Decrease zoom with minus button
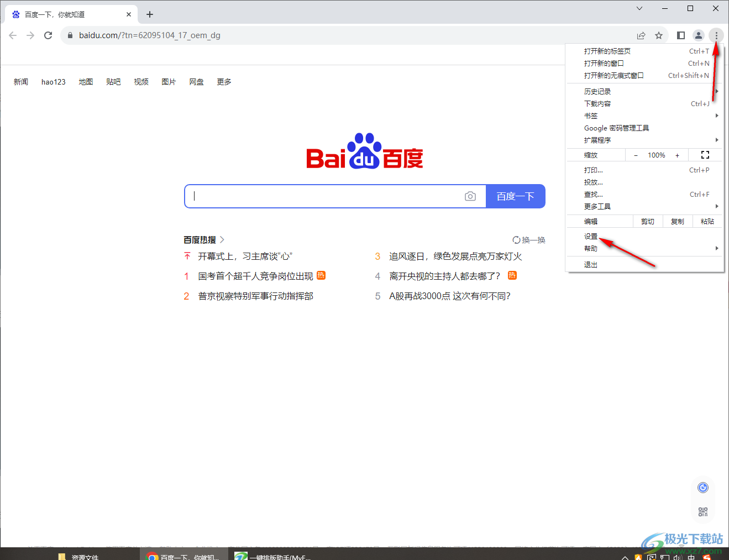Image resolution: width=729 pixels, height=560 pixels. 636,155
